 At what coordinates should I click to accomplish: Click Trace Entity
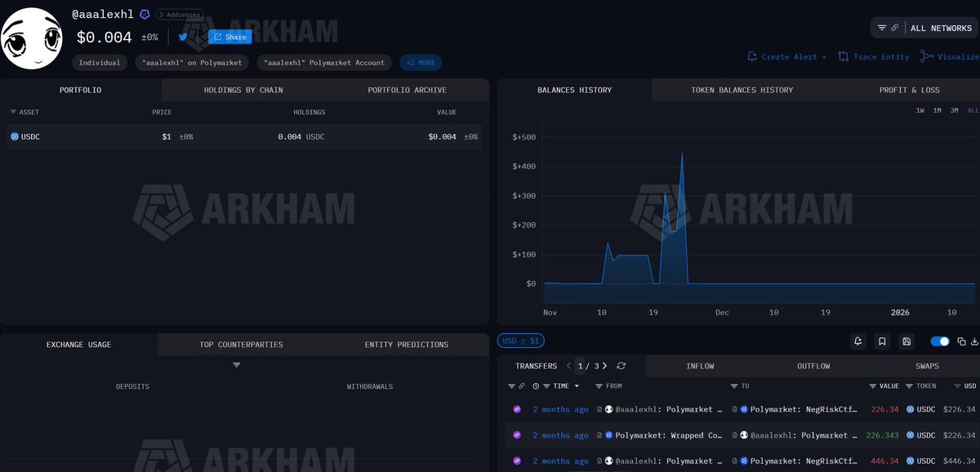click(874, 57)
